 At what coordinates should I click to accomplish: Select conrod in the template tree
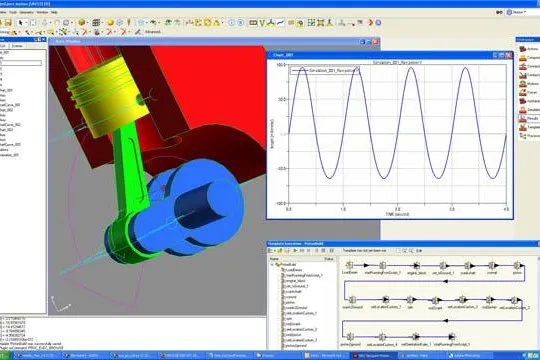(289, 297)
